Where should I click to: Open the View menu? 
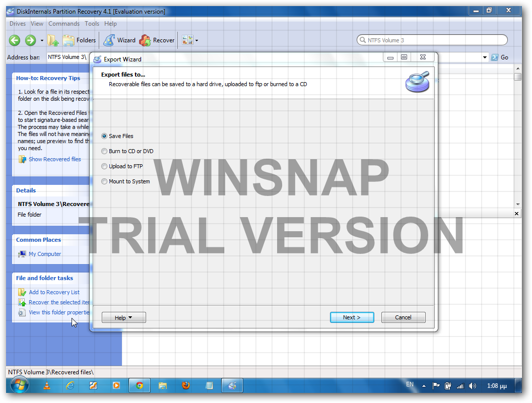(37, 24)
